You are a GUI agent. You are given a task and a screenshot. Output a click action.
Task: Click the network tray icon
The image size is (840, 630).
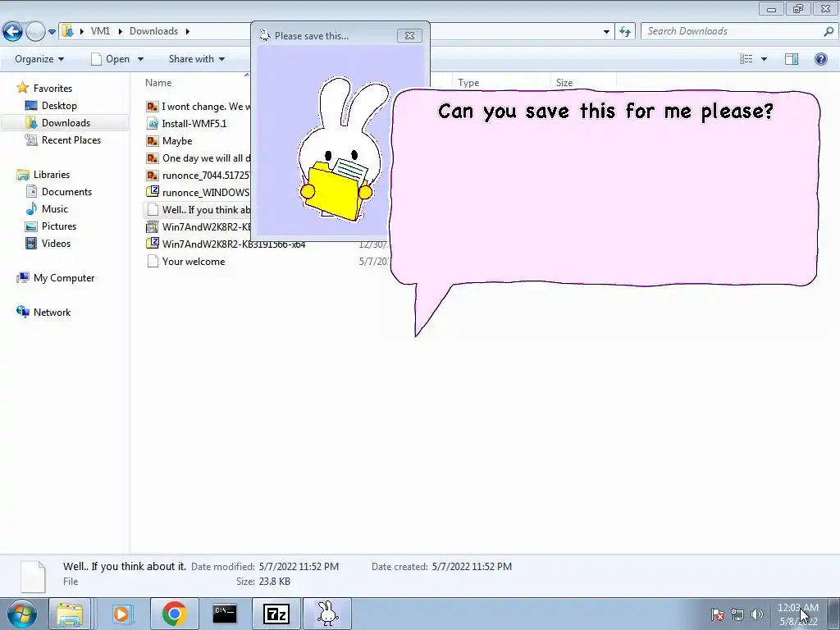737,614
